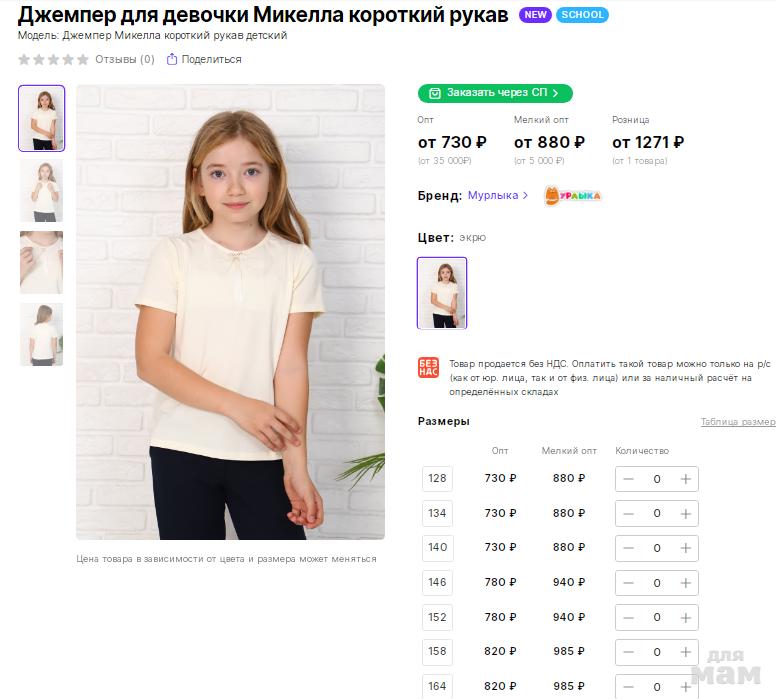This screenshot has height=699, width=776.
Task: Click the БЕЗ НДС badge icon
Action: pos(428,367)
